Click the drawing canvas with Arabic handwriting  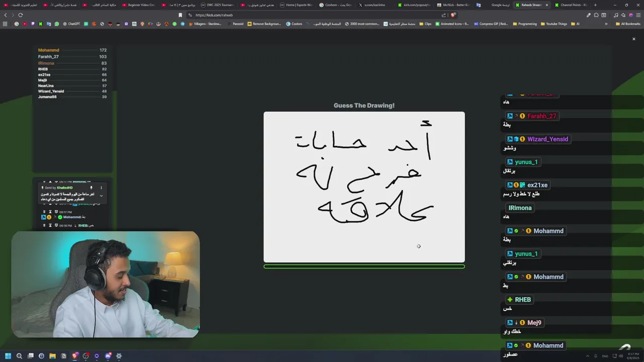364,187
